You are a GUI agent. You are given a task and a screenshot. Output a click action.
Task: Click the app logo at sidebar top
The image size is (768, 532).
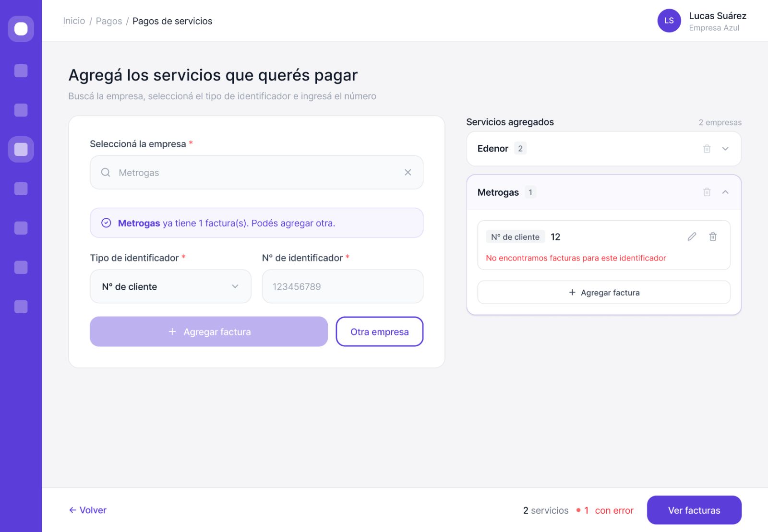[21, 29]
